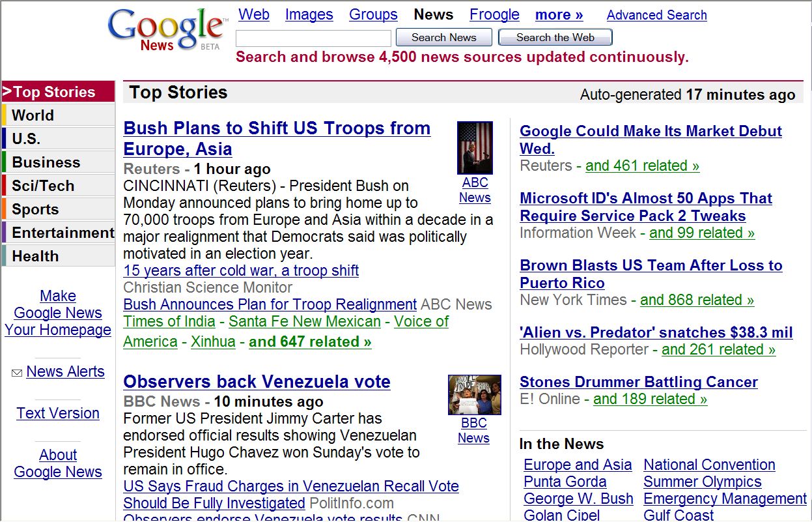This screenshot has width=812, height=522.
Task: Click the News Alerts envelope icon
Action: coord(17,373)
